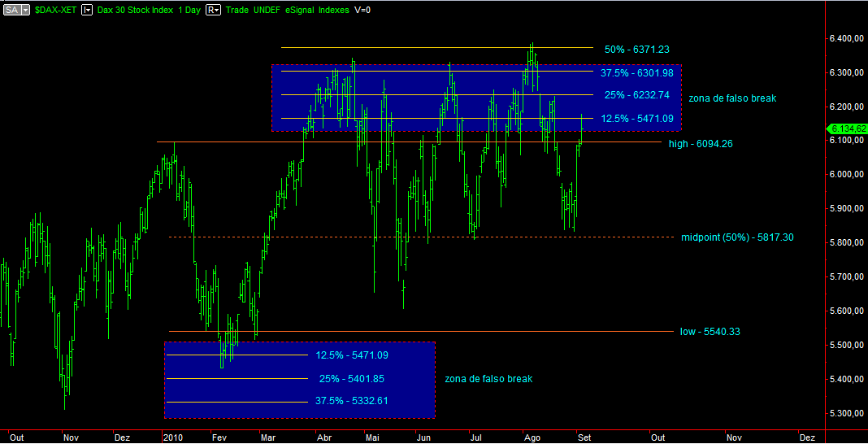The width and height of the screenshot is (868, 444).
Task: Click zona de falso break beside lower zone
Action: [x=488, y=379]
